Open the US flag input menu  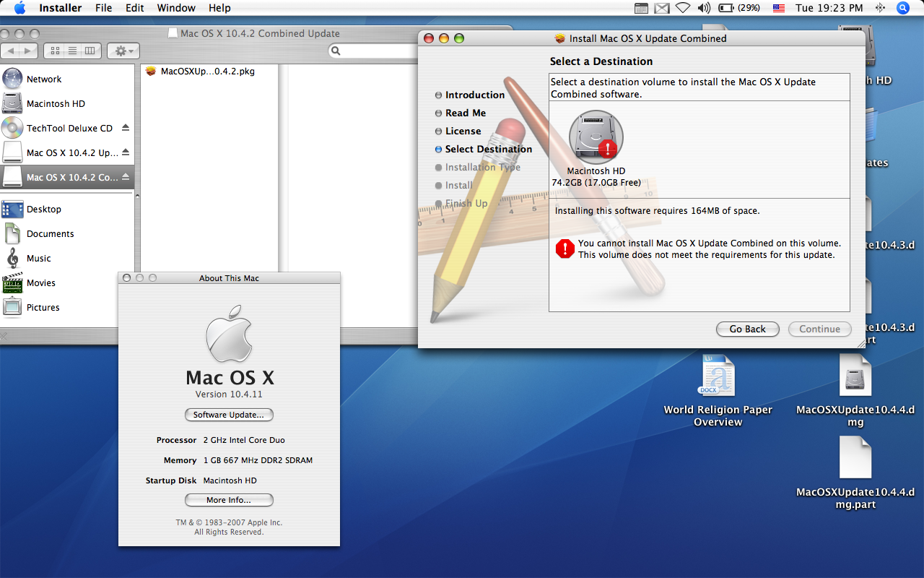coord(779,8)
